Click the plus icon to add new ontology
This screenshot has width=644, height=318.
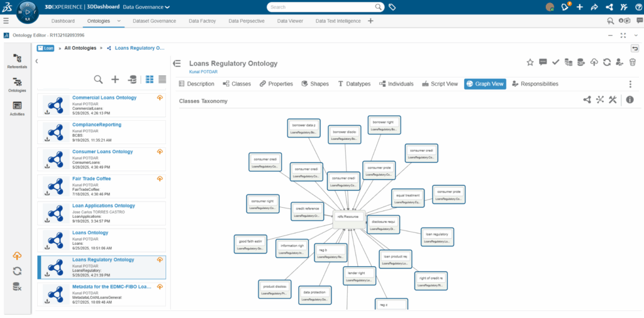click(x=115, y=79)
